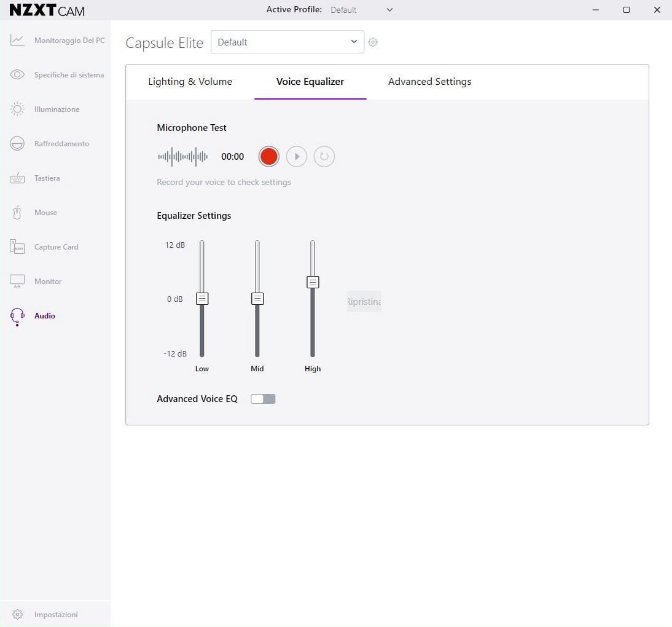Image resolution: width=672 pixels, height=627 pixels.
Task: Click the Specifiche di sistema eye icon
Action: [x=17, y=75]
